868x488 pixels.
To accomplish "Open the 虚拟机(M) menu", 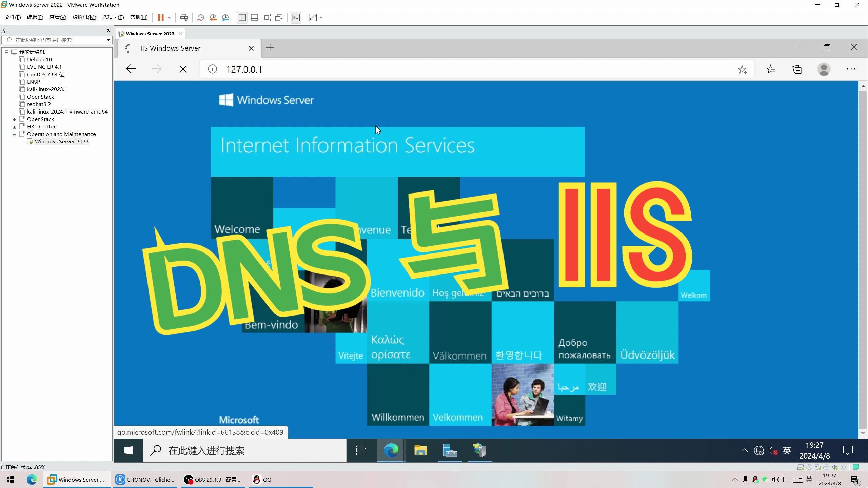I will [84, 17].
